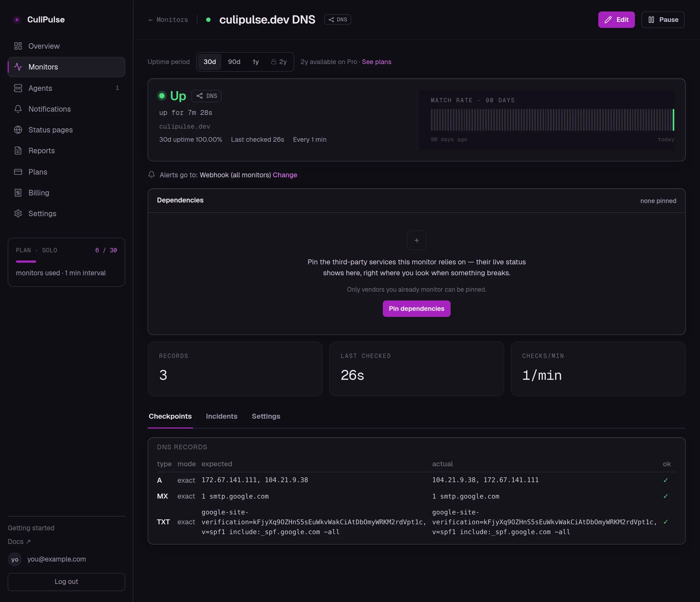
Task: Click the DNS badge beside the page title
Action: pos(337,19)
